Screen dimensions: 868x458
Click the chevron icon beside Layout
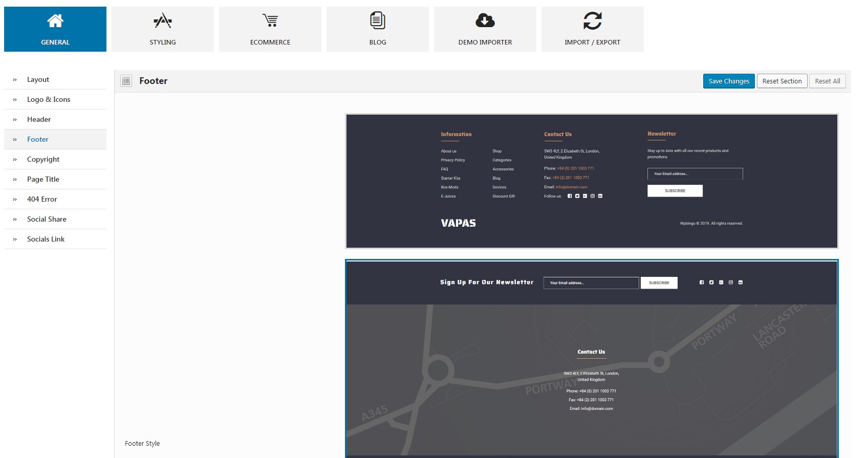pos(15,80)
